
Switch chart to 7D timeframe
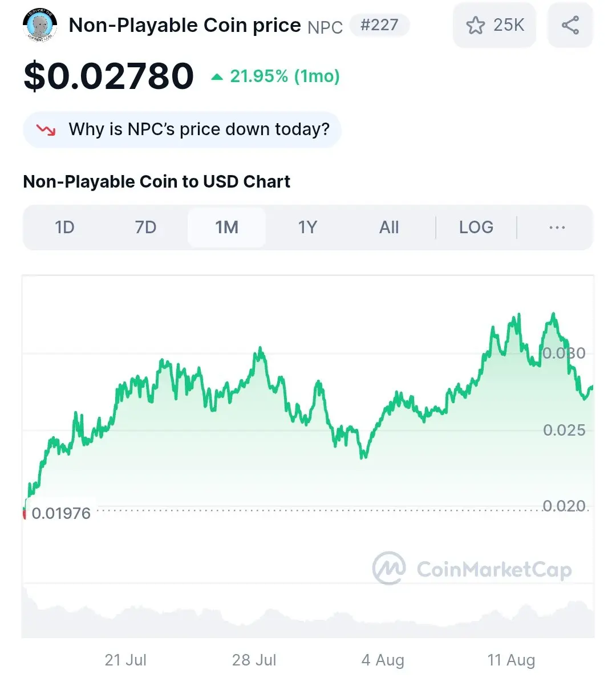[x=146, y=228]
